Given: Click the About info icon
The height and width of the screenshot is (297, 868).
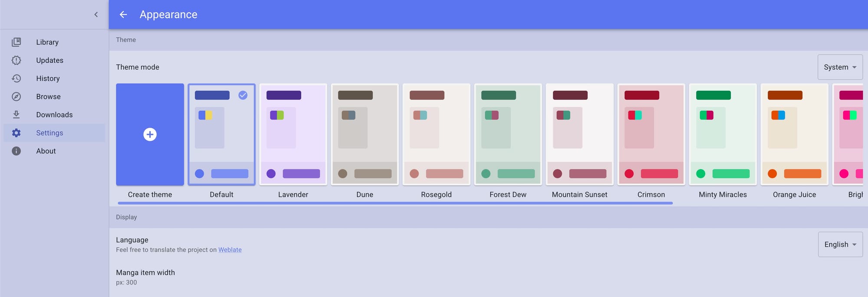Looking at the screenshot, I should click(16, 151).
